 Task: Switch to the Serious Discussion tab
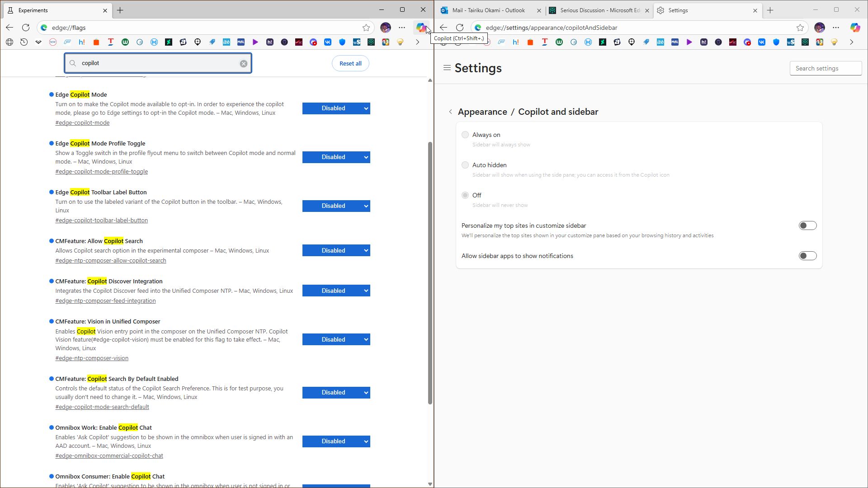(x=599, y=10)
